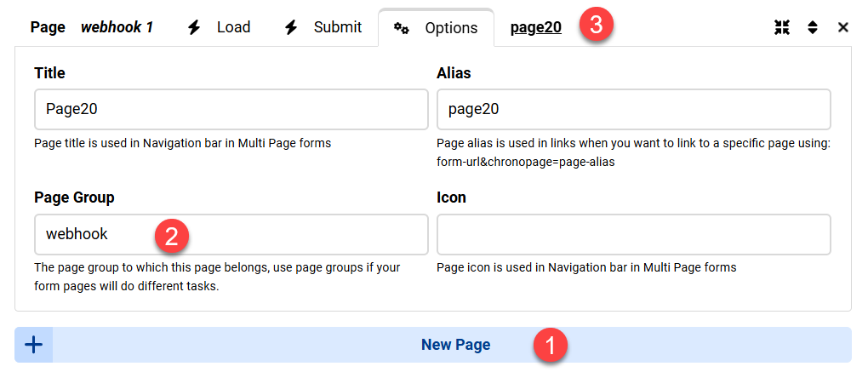Close the page panel with X
868x372 pixels.
(843, 28)
